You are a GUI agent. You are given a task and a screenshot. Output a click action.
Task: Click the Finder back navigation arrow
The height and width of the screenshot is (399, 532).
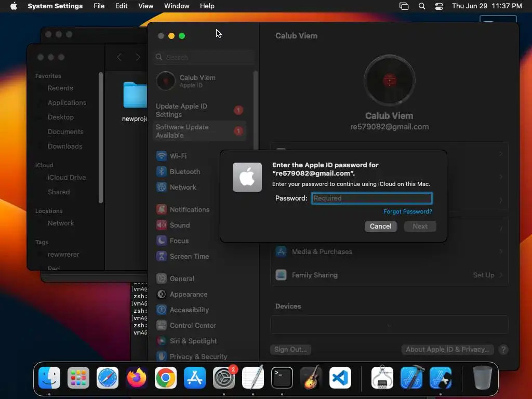(119, 57)
